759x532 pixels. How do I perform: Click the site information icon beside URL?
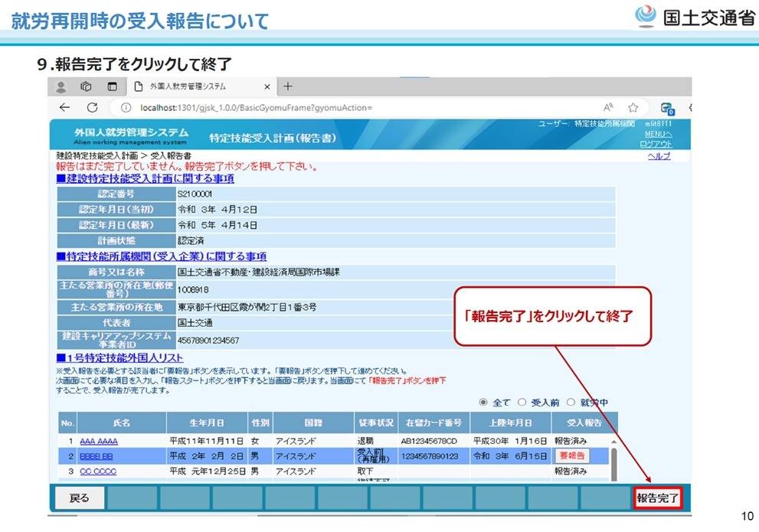pyautogui.click(x=126, y=108)
